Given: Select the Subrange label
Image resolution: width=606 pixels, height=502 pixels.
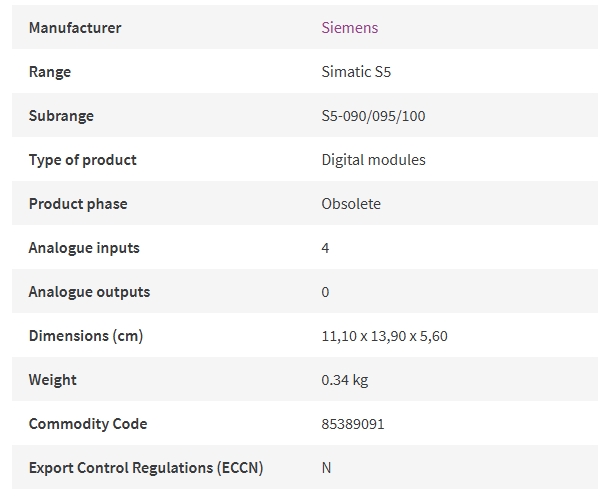Looking at the screenshot, I should click(61, 116).
